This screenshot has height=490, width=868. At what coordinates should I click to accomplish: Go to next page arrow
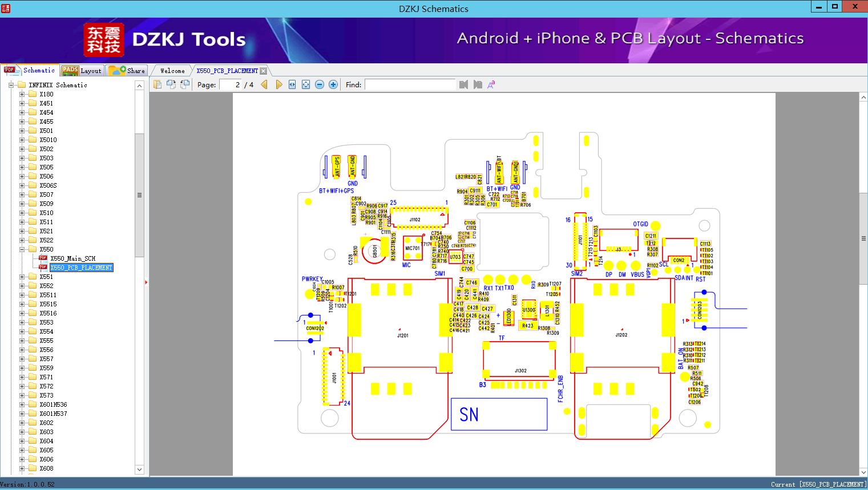point(278,84)
